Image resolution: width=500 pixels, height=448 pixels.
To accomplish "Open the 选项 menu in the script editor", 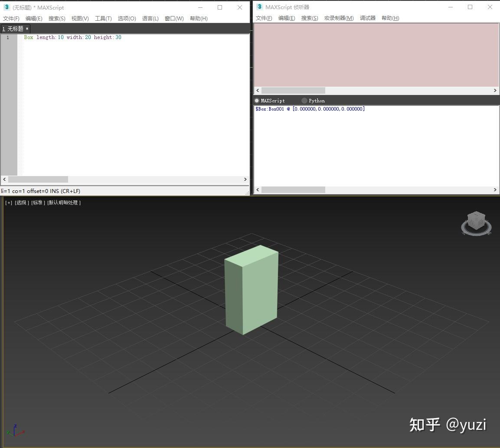I will click(127, 18).
